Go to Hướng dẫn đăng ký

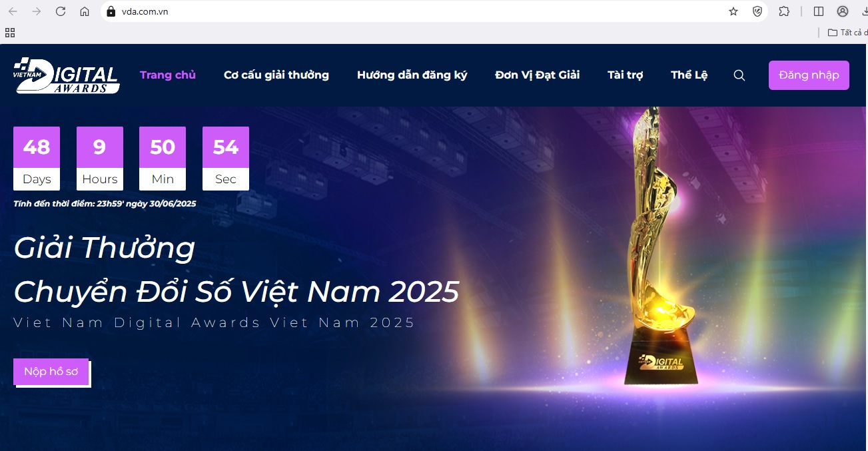(412, 75)
